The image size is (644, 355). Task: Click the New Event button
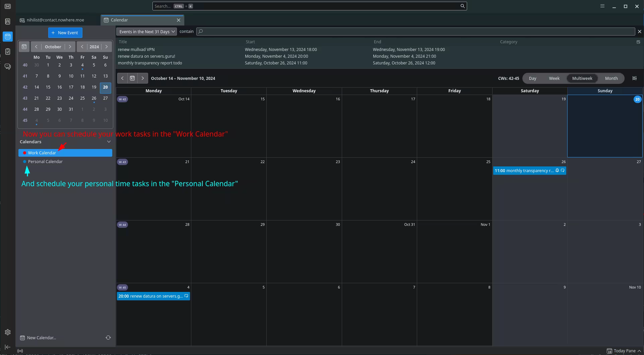65,33
